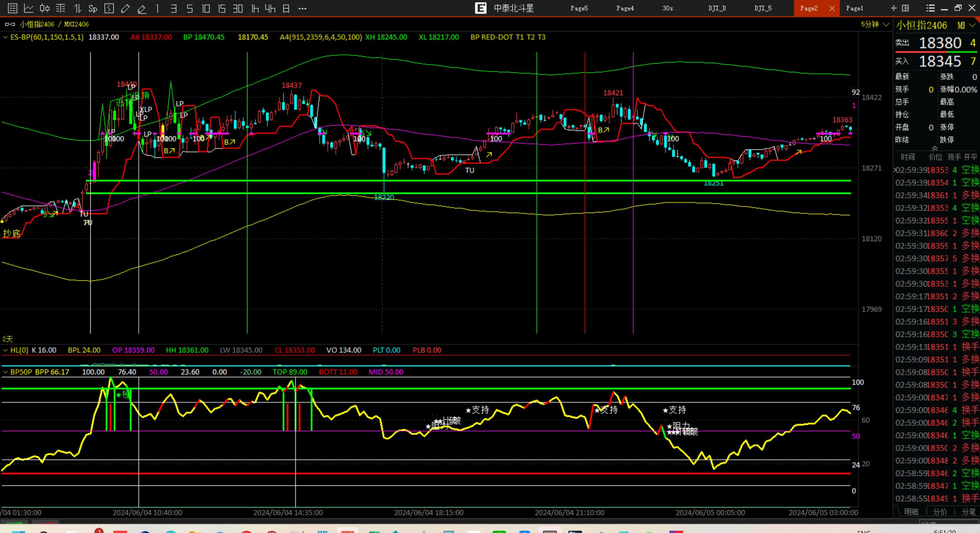Select the candlestick chart icon
This screenshot has height=533, width=980.
(x=45, y=8)
